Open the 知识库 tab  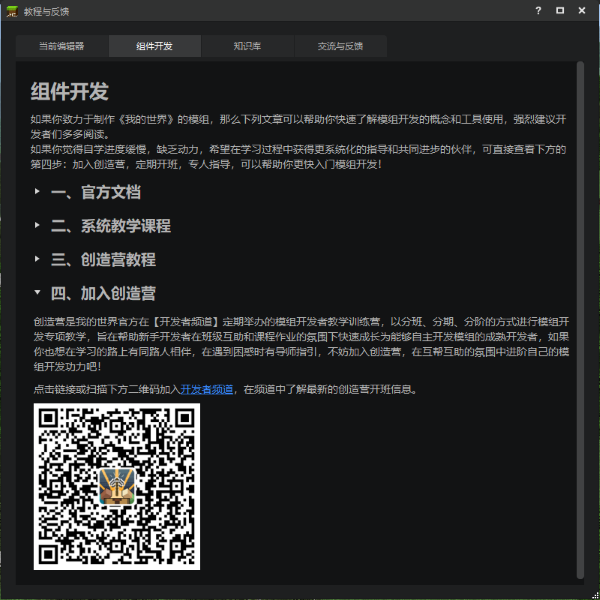[x=248, y=46]
